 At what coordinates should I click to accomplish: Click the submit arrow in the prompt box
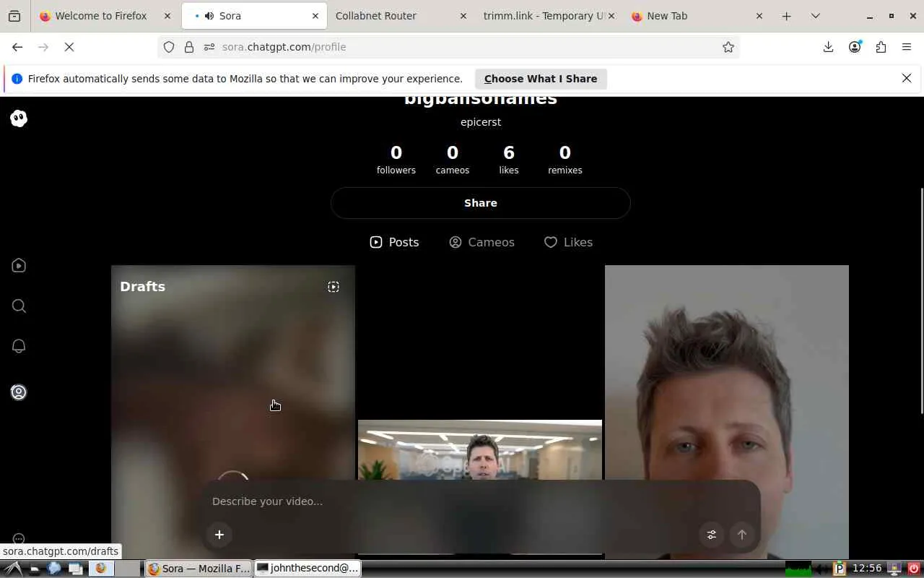point(742,535)
